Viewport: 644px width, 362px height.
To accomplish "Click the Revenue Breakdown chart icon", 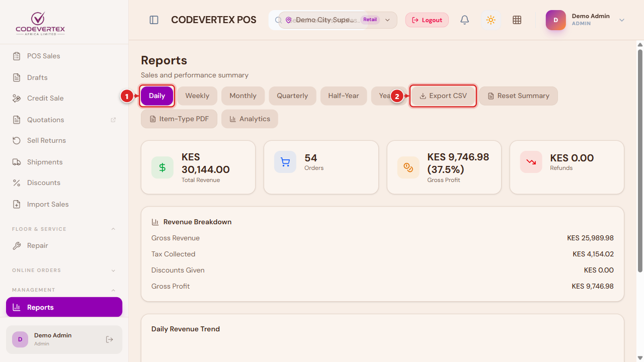I will [x=155, y=222].
